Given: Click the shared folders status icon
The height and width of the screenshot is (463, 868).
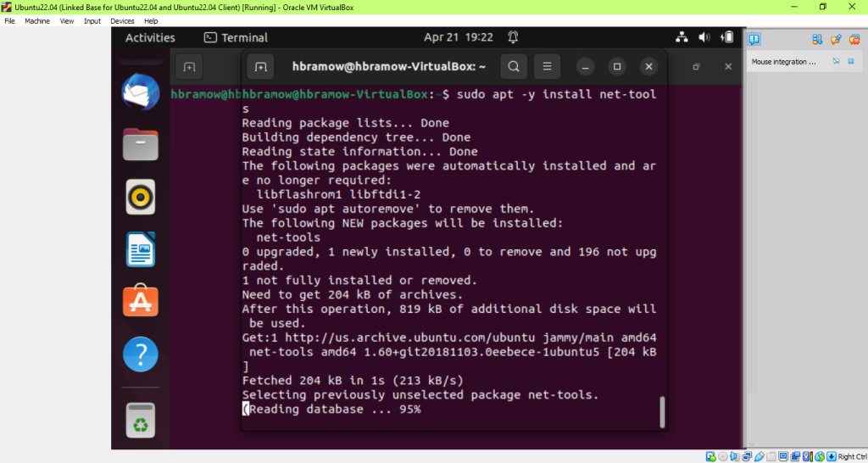Looking at the screenshot, I should (x=771, y=456).
